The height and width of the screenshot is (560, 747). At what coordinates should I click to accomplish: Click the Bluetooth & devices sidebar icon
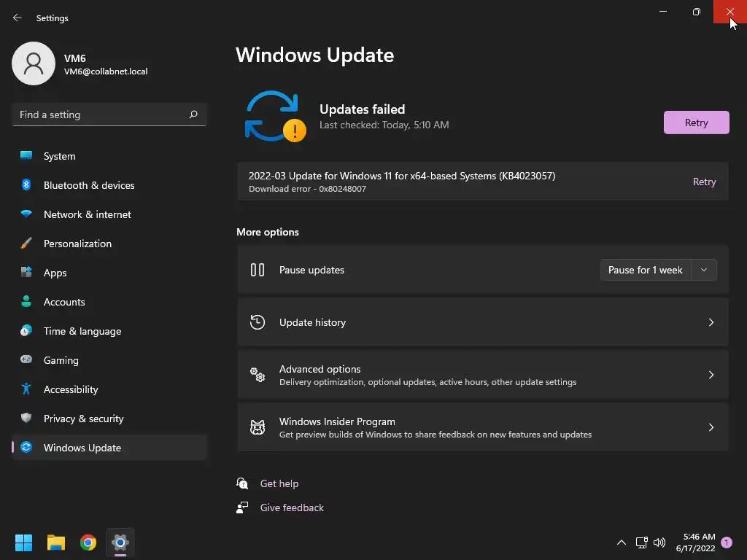pyautogui.click(x=26, y=185)
